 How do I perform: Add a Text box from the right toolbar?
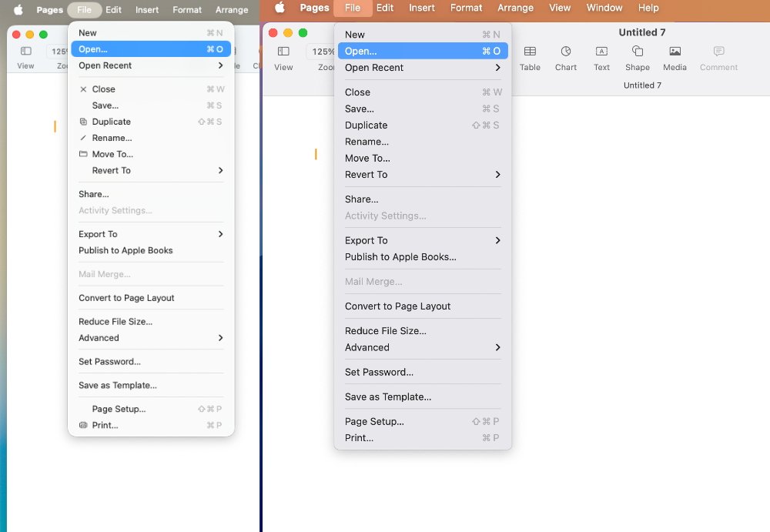[601, 51]
